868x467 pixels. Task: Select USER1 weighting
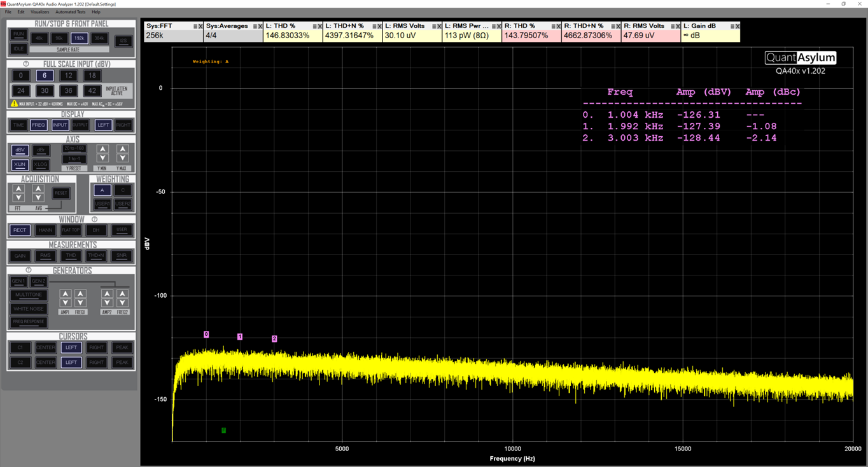[102, 204]
